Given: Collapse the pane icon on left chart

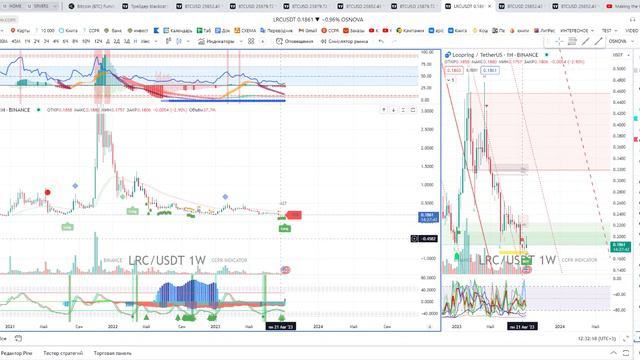Looking at the screenshot, I should (x=403, y=110).
